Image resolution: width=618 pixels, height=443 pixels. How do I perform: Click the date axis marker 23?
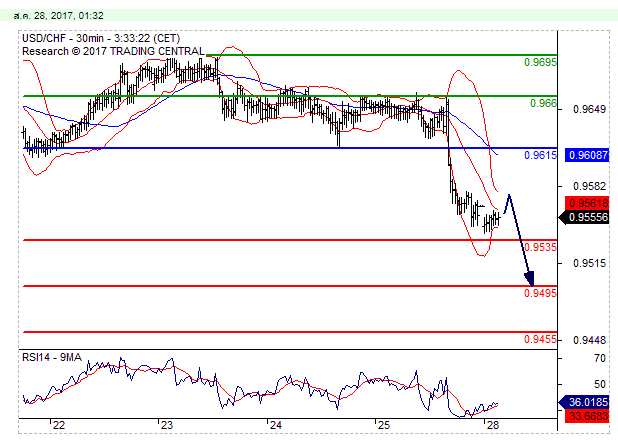click(x=167, y=425)
